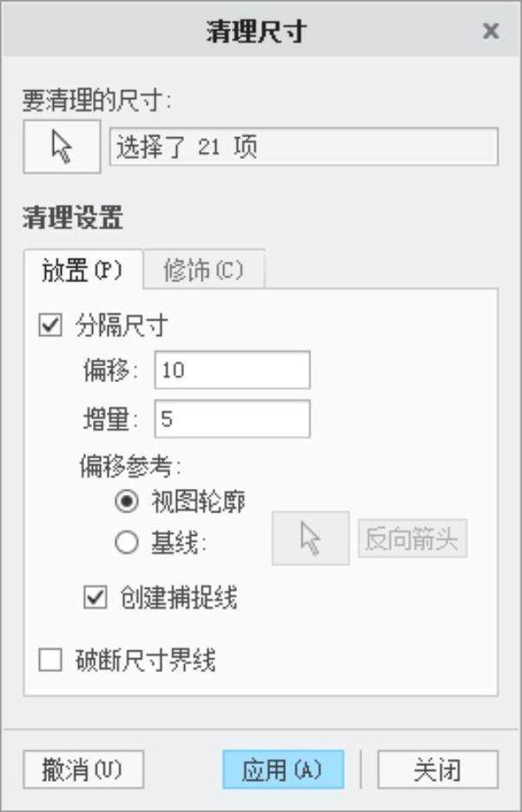Open the 修饰(C) tab
The width and height of the screenshot is (522, 812).
tap(203, 271)
